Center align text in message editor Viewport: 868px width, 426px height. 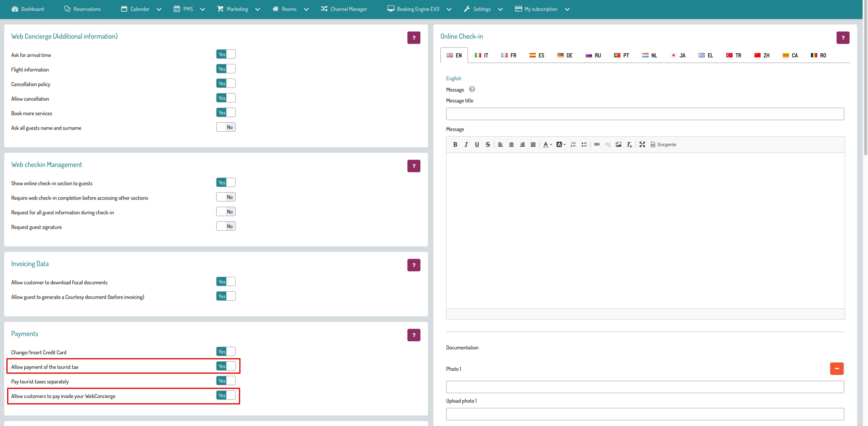[x=511, y=144]
